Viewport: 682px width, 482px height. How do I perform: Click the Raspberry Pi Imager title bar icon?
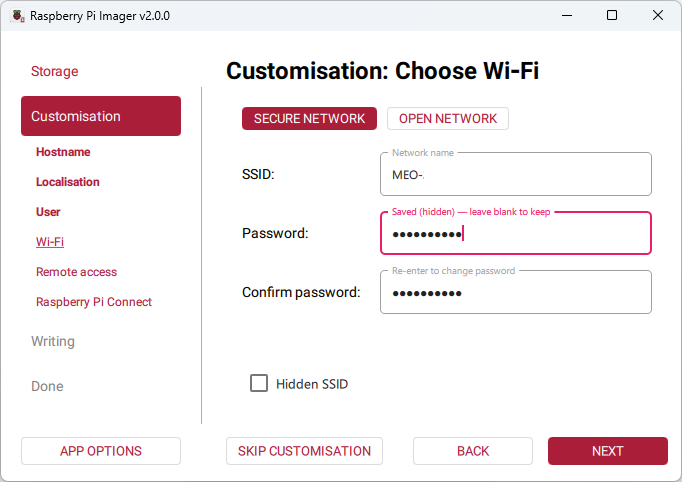[x=17, y=16]
